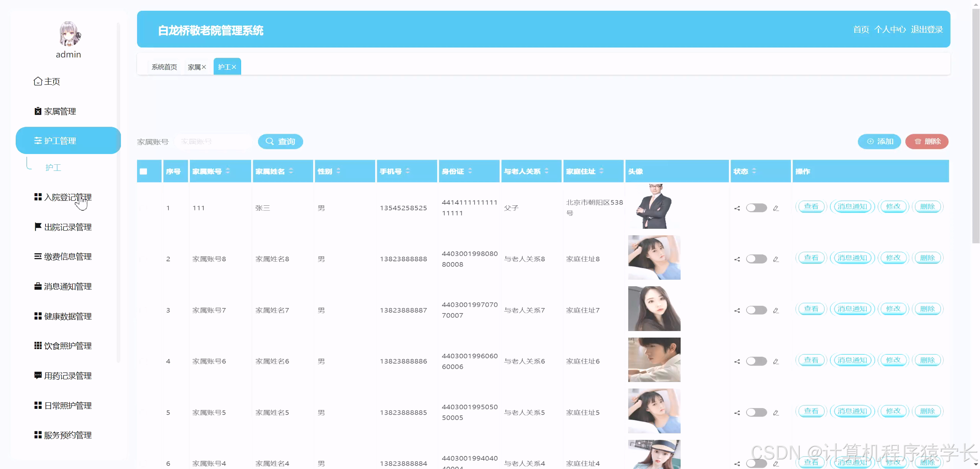
Task: Click edit pencil icon in row 家属姓名7
Action: click(x=776, y=311)
